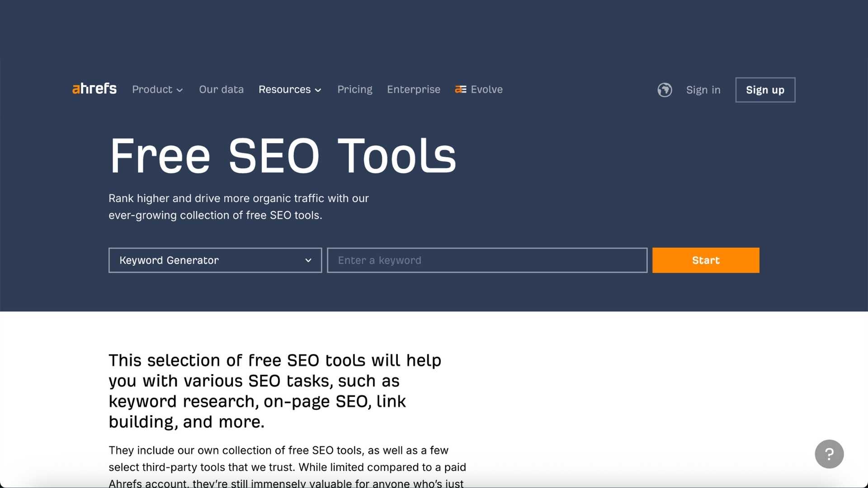This screenshot has width=868, height=488.
Task: Click the orange Start button
Action: 705,260
